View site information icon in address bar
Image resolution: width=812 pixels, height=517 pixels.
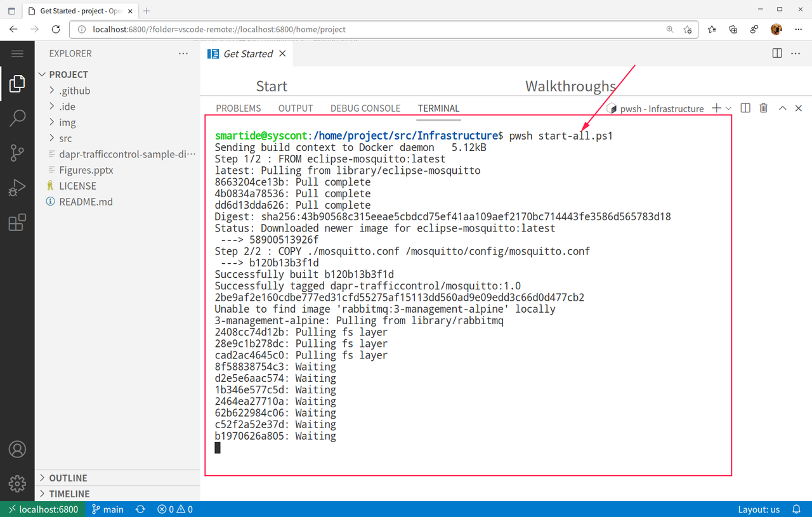point(81,29)
